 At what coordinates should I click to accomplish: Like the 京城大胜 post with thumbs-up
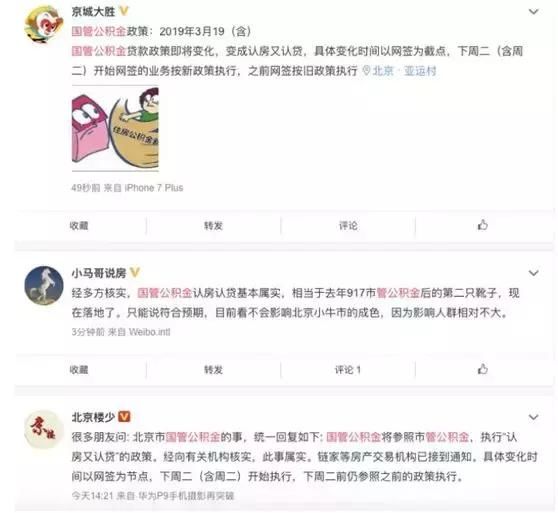click(482, 225)
